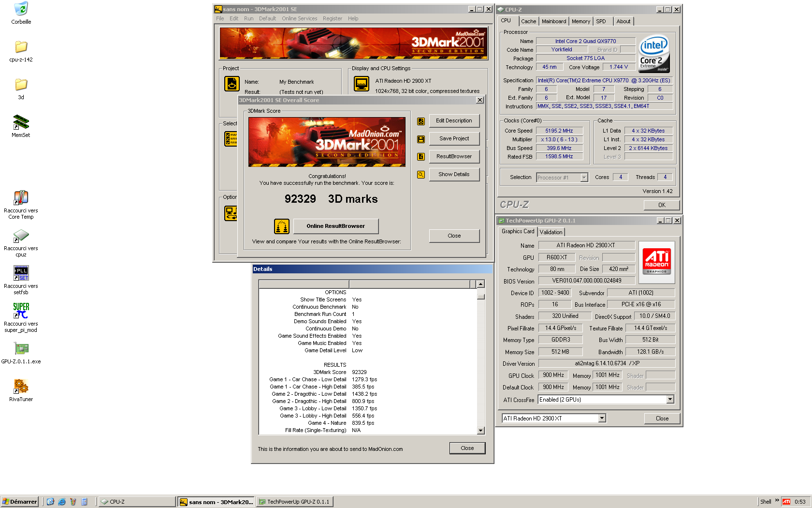Open the Corbeille recycle bin icon
This screenshot has width=812, height=508.
(x=21, y=9)
